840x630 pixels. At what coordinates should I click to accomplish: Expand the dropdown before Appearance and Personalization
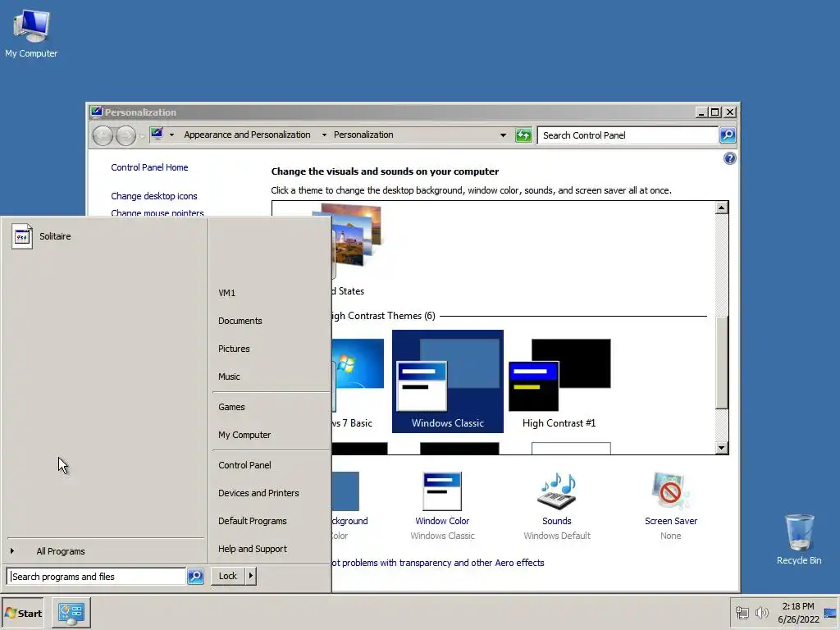click(172, 135)
